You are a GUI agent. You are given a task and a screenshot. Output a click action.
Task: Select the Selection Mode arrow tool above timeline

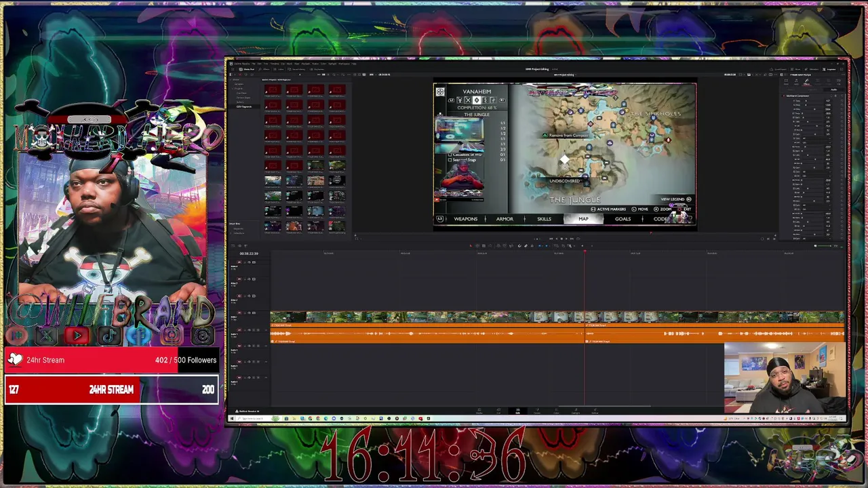tap(471, 246)
